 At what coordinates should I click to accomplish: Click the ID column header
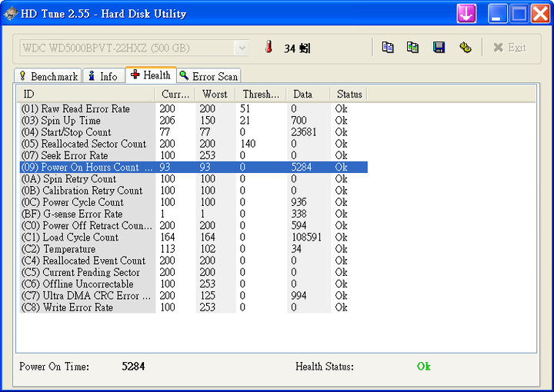click(85, 95)
